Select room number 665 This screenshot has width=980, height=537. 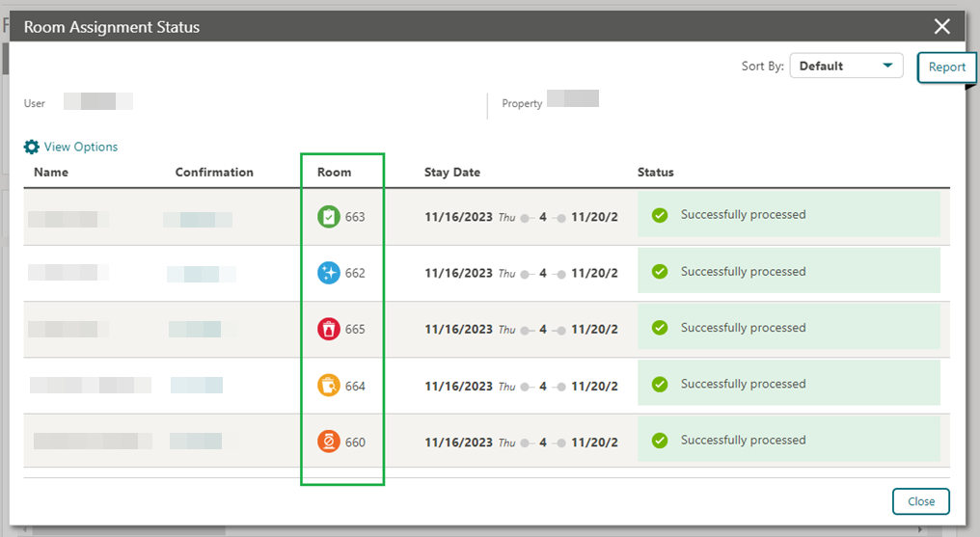[x=355, y=330]
